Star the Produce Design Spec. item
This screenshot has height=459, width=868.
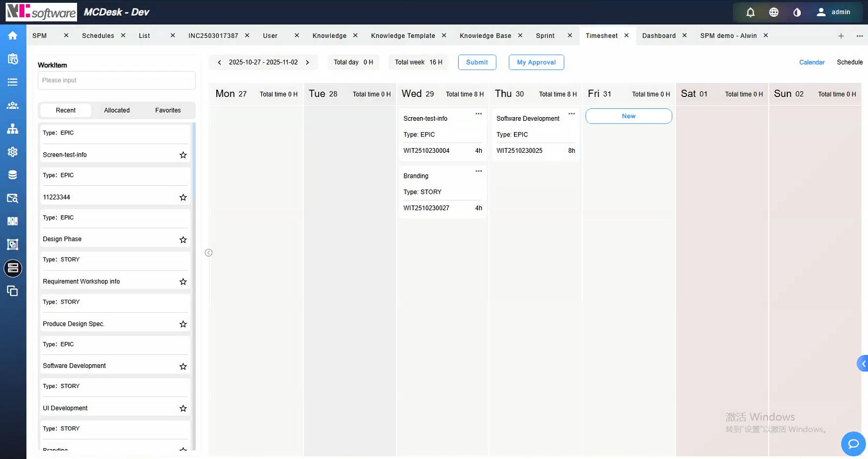pos(183,324)
